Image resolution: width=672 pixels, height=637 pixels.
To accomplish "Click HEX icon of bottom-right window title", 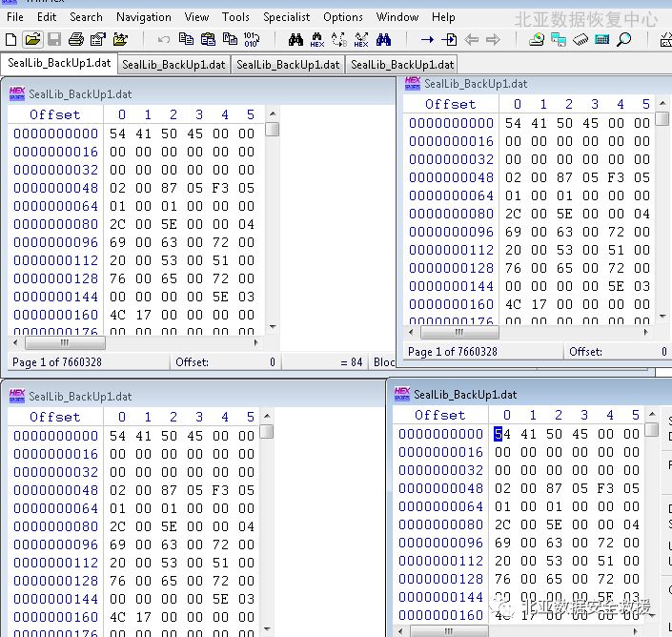I will pyautogui.click(x=402, y=394).
